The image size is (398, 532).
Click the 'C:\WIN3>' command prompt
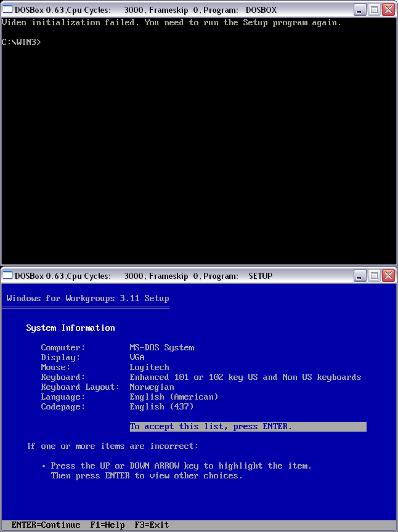coord(21,42)
